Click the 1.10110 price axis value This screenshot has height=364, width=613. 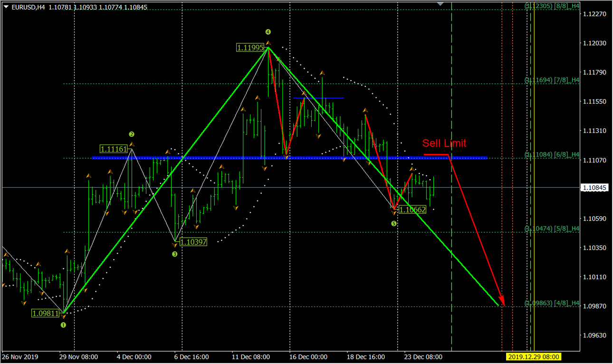tap(594, 277)
